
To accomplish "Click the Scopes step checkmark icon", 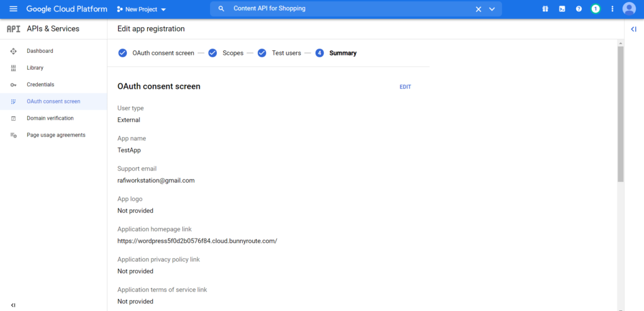I will [x=213, y=53].
